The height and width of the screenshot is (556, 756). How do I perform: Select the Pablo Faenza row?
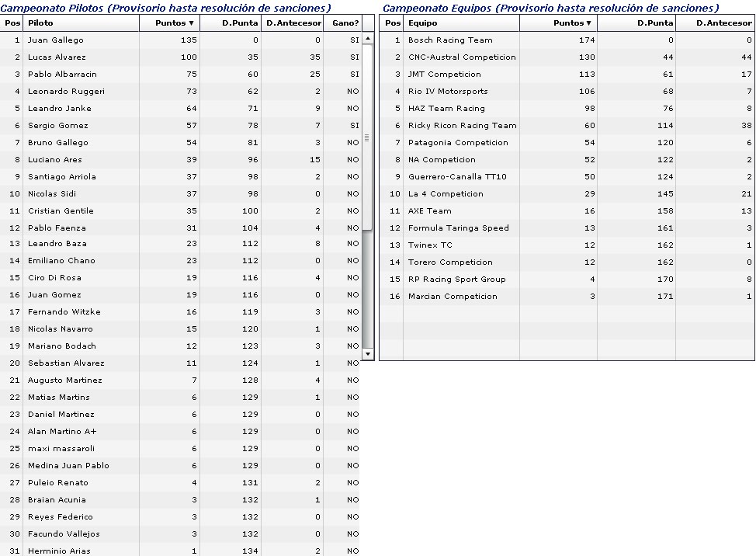[180, 228]
